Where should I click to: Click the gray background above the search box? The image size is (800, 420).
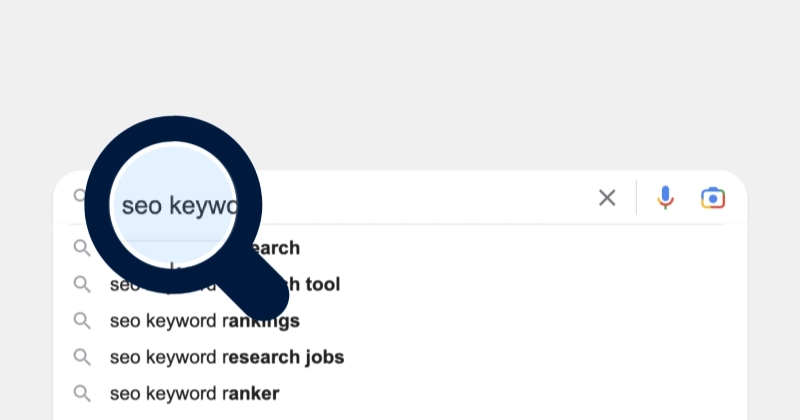(x=400, y=77)
